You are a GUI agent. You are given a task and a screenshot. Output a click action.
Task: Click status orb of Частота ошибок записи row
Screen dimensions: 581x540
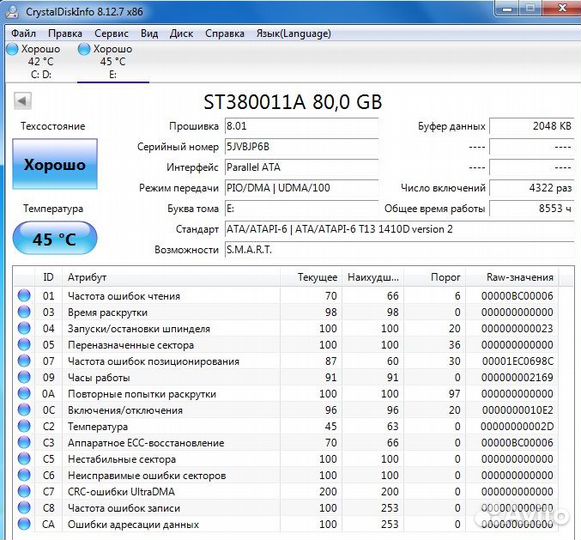[x=24, y=507]
